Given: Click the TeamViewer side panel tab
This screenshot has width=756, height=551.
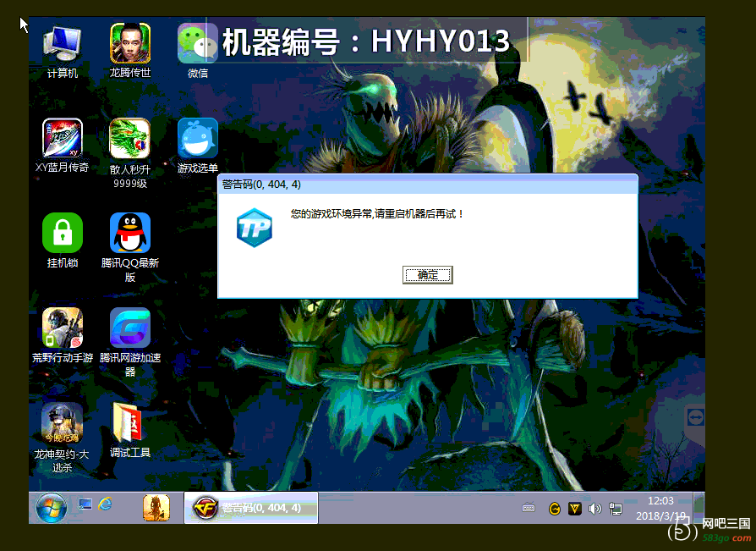Looking at the screenshot, I should tap(695, 419).
